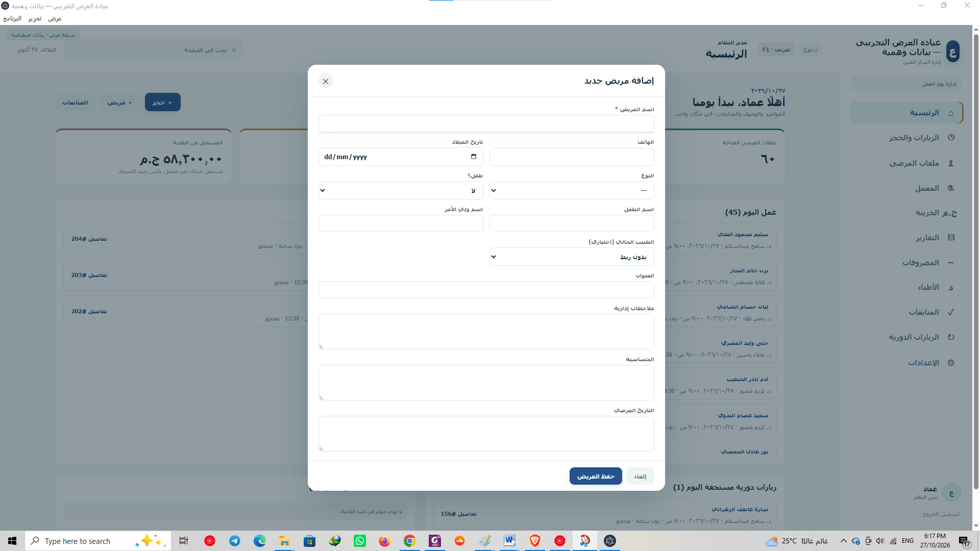This screenshot has width=980, height=551.
Task: Click the الزيارات الدورية refresh sidebar icon
Action: coord(951,337)
